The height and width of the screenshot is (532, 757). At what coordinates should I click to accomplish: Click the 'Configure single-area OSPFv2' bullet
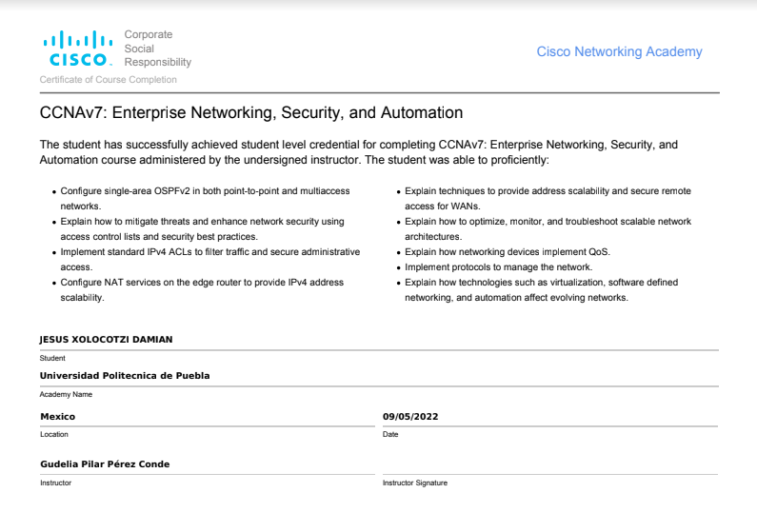[205, 198]
